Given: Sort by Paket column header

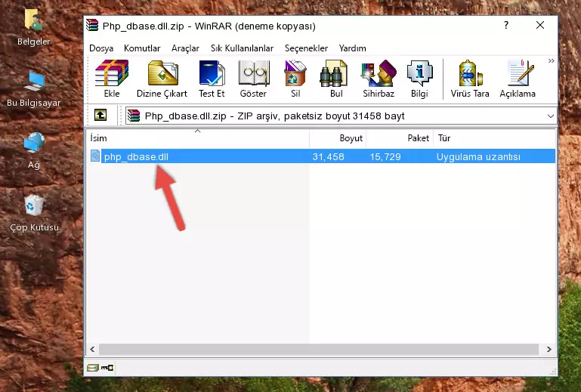Looking at the screenshot, I should 400,138.
